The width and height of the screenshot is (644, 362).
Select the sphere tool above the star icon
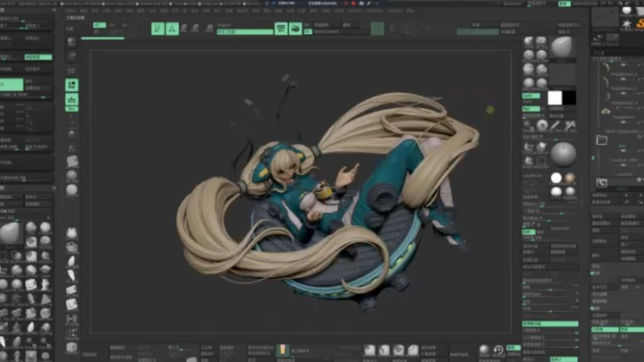626,10
